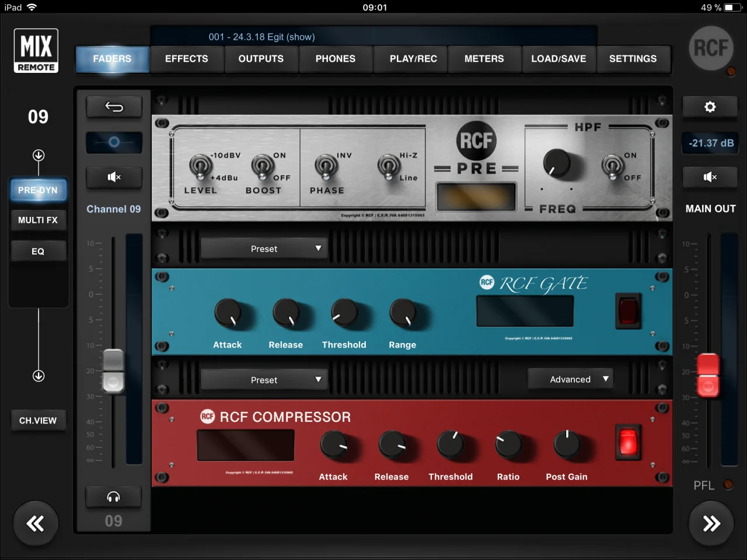The image size is (747, 560).
Task: Flip the HPF ON/OFF toggle switch
Action: point(612,166)
